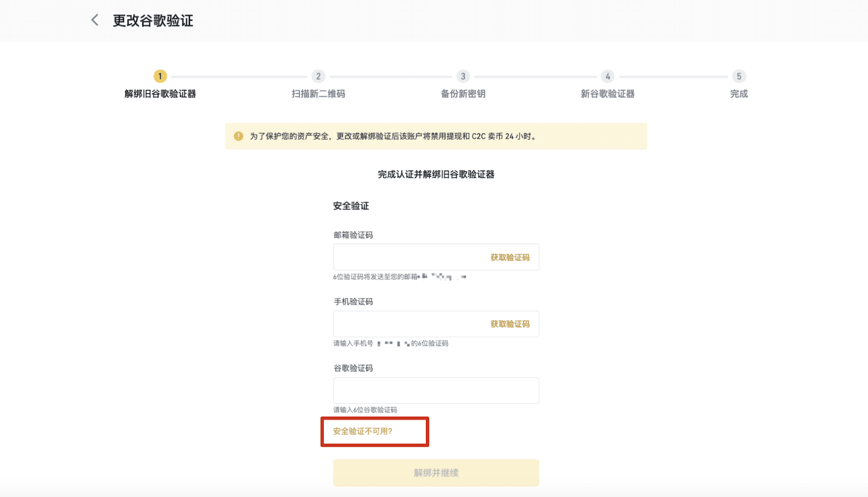Click the step label 完成
Screen dimensions: 868x497
tap(739, 94)
